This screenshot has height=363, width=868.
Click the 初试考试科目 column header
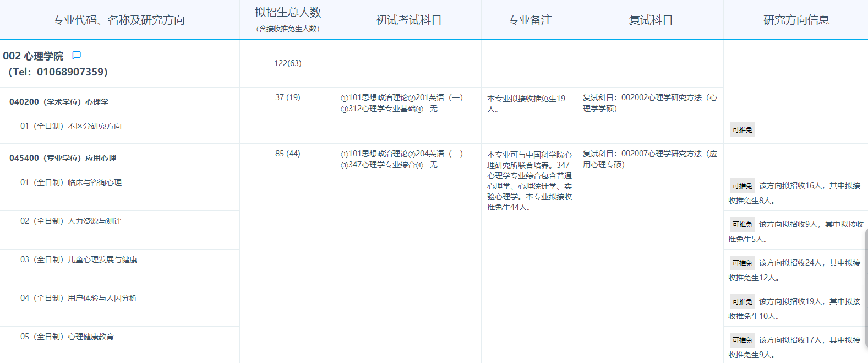click(408, 20)
